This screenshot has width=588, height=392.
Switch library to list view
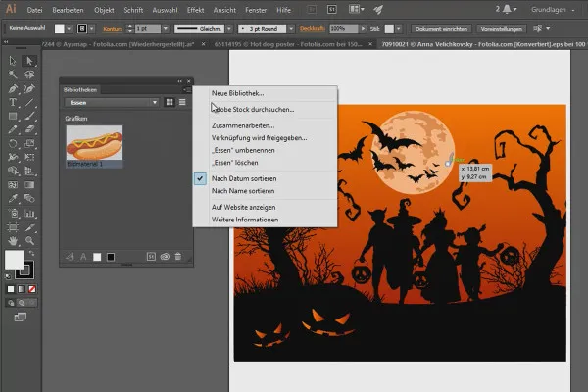pyautogui.click(x=182, y=102)
